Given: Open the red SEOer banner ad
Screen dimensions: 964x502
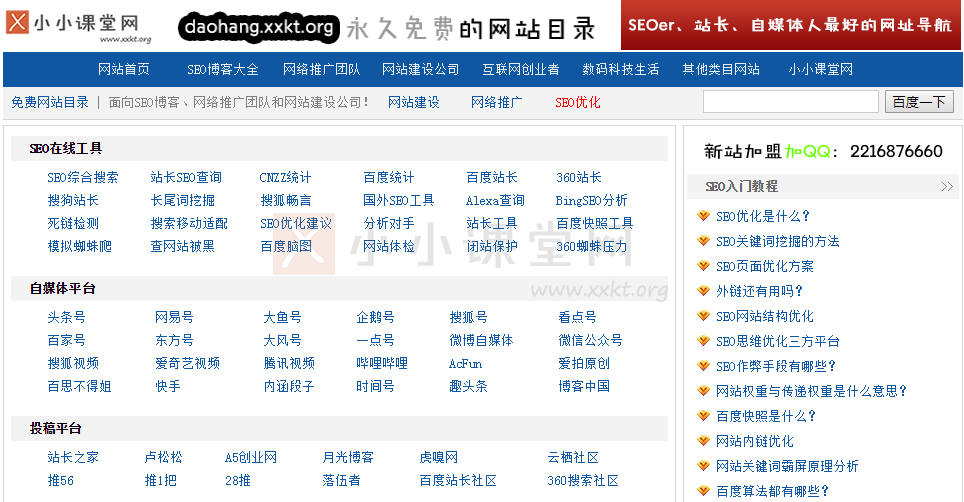Looking at the screenshot, I should pyautogui.click(x=791, y=25).
